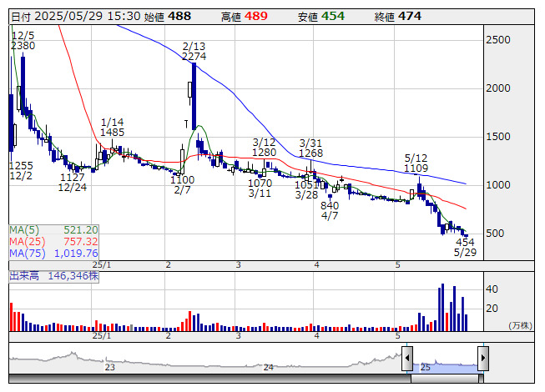Click the MA(25) 757.32 legend entry
Screen dimensions: 545x392
pyautogui.click(x=54, y=241)
